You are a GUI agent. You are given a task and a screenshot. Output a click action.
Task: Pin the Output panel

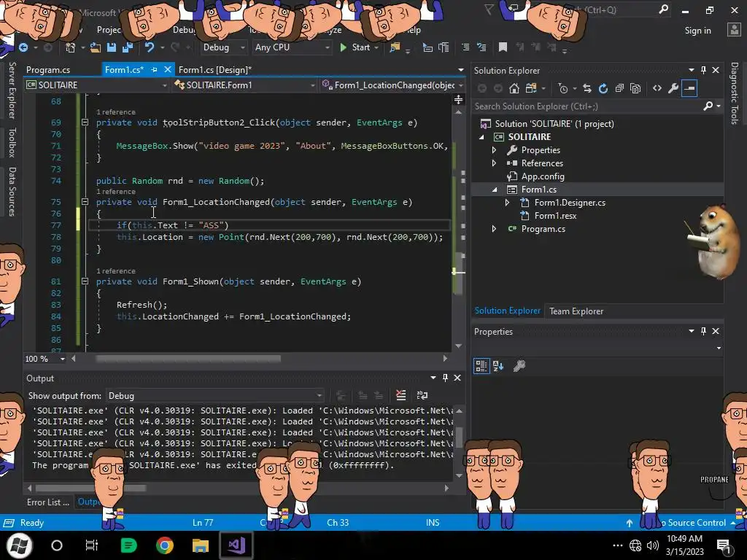[446, 378]
